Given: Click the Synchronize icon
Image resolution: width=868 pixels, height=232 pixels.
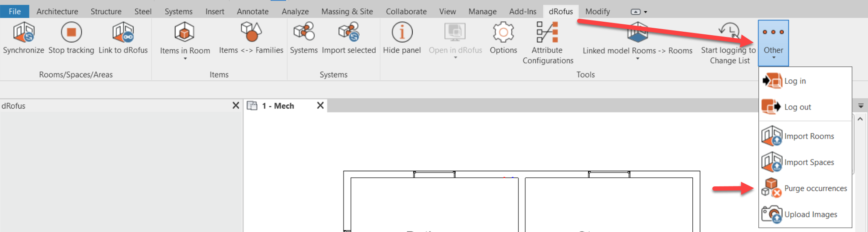Looking at the screenshot, I should click(23, 32).
